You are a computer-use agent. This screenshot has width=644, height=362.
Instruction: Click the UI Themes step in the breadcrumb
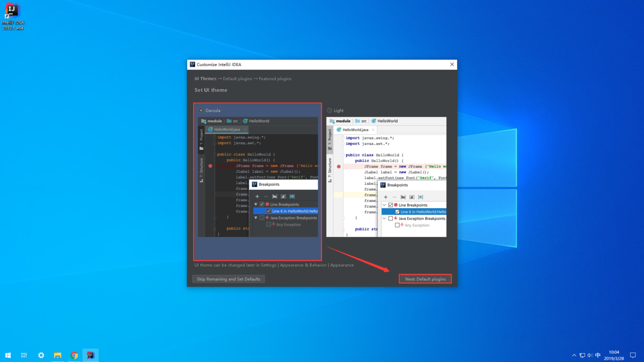coord(206,79)
